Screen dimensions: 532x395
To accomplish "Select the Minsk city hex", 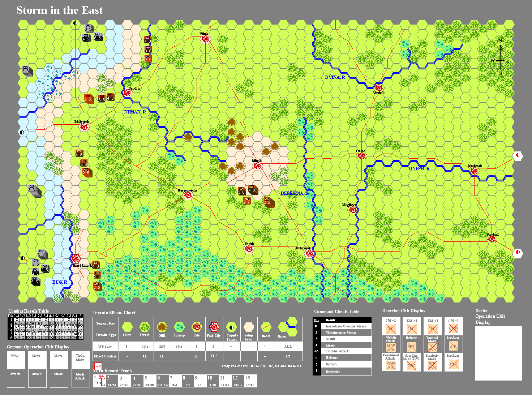I will tap(257, 166).
